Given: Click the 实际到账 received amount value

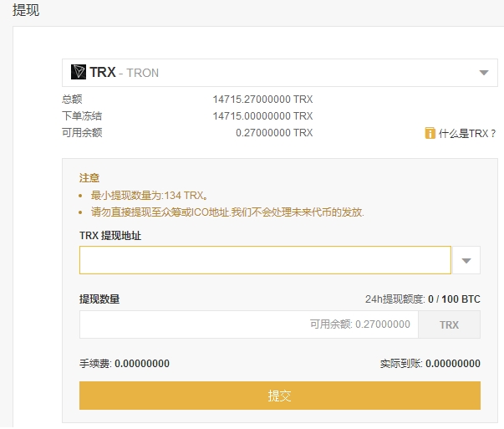Looking at the screenshot, I should [x=453, y=364].
